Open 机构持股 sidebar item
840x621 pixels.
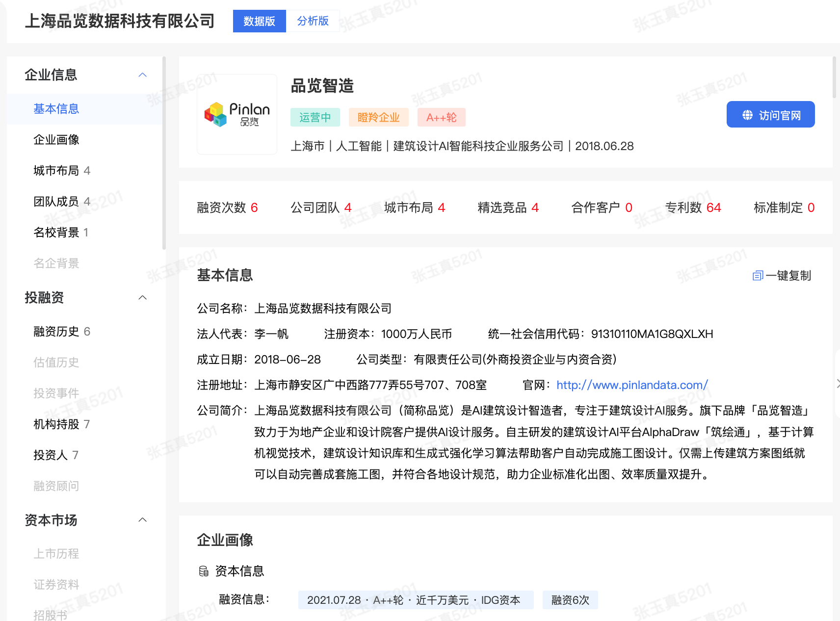coord(62,424)
